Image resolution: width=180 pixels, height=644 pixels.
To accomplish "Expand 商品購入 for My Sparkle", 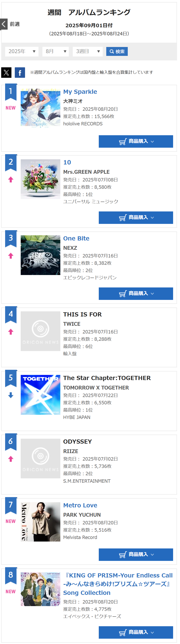I will (x=136, y=142).
